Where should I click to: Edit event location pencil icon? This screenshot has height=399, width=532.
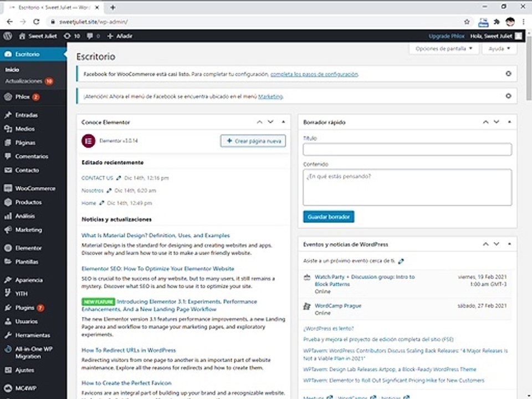coord(401,261)
